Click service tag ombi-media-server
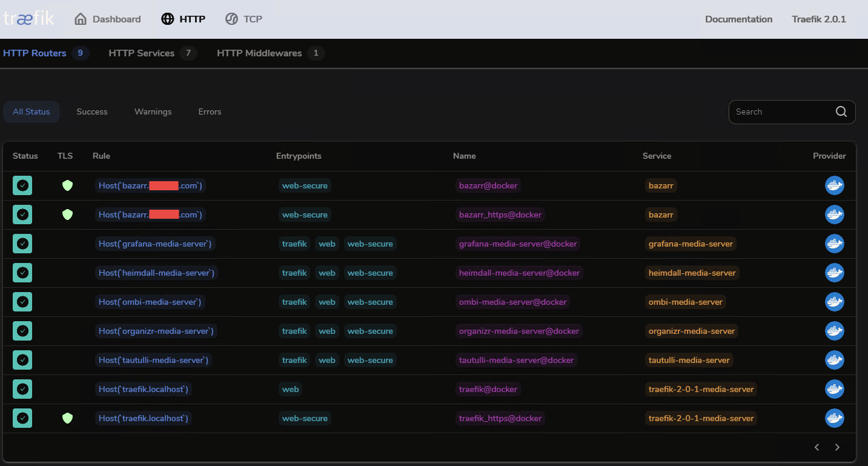Image resolution: width=868 pixels, height=466 pixels. tap(686, 302)
